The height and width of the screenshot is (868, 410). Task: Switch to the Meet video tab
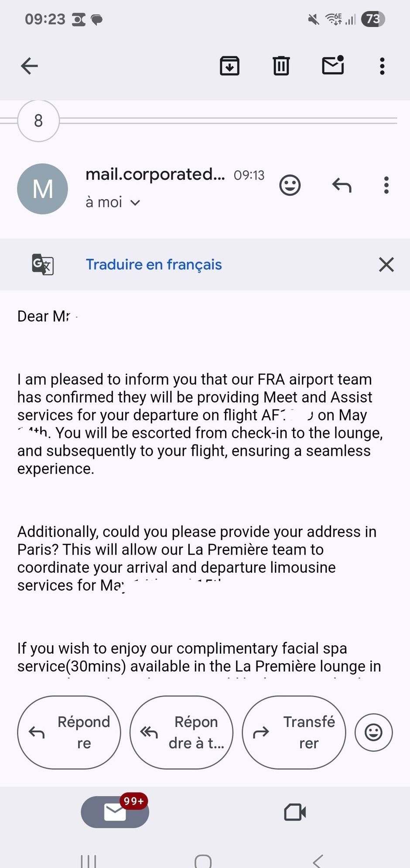point(295,812)
